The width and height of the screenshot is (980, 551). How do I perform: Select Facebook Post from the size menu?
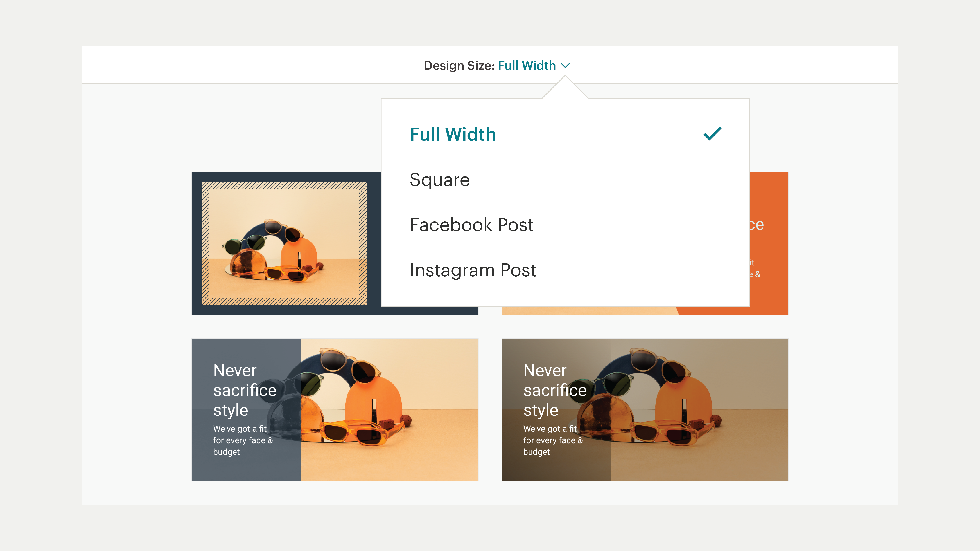click(x=471, y=225)
